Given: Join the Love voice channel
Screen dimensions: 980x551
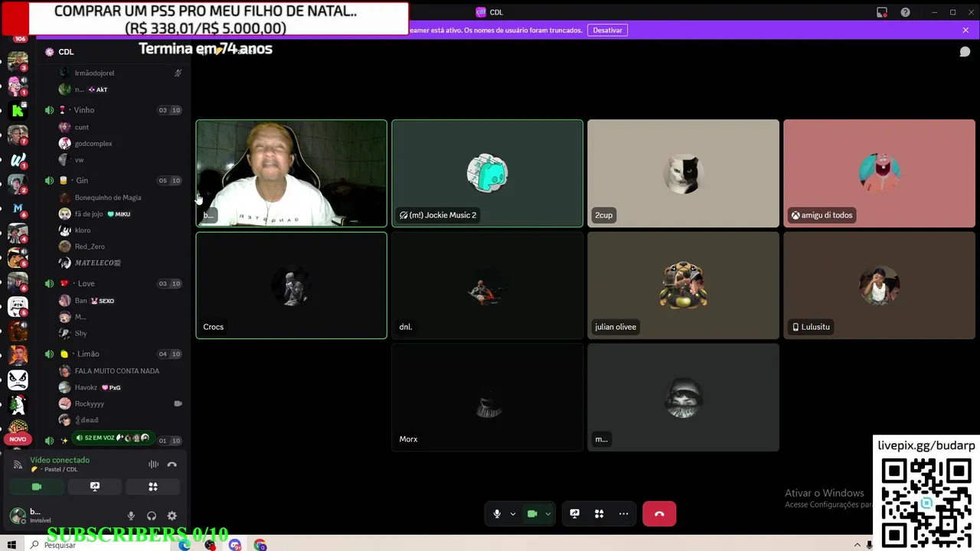Looking at the screenshot, I should pos(113,283).
